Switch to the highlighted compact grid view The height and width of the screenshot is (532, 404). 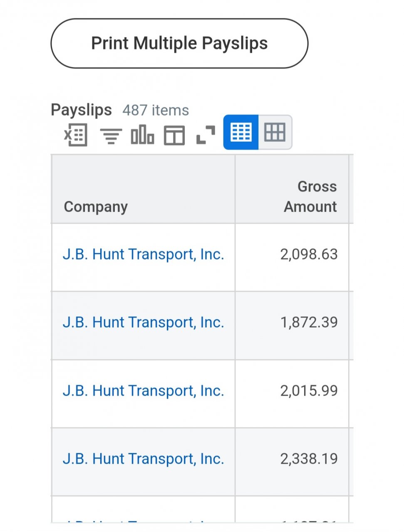pos(241,132)
